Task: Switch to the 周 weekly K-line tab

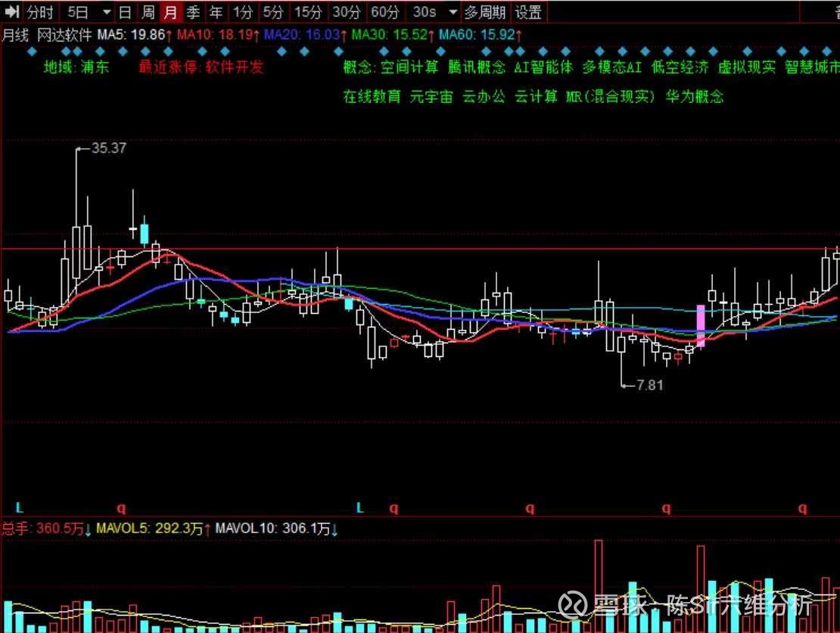Action: pyautogui.click(x=148, y=12)
